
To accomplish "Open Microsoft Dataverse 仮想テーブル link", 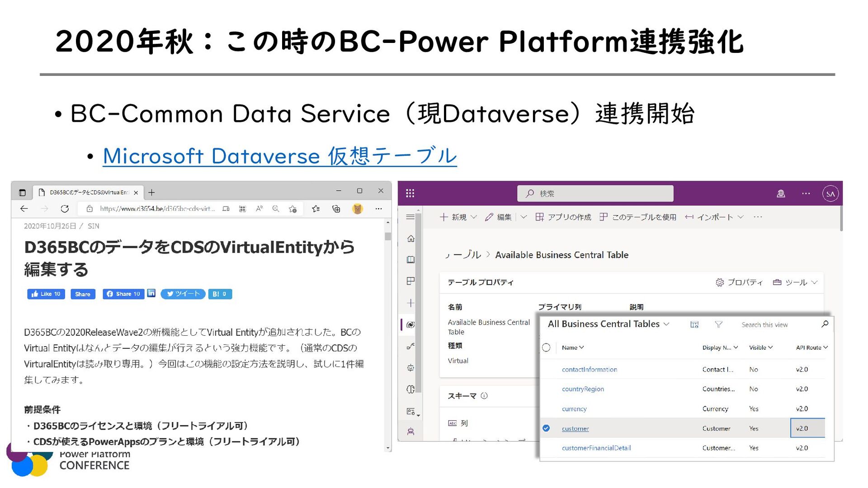I will click(280, 156).
